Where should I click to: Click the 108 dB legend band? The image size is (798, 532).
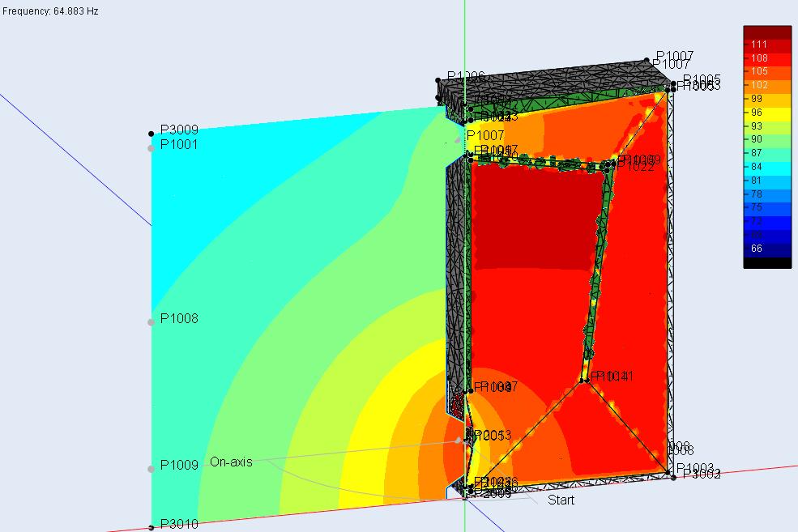[x=767, y=58]
